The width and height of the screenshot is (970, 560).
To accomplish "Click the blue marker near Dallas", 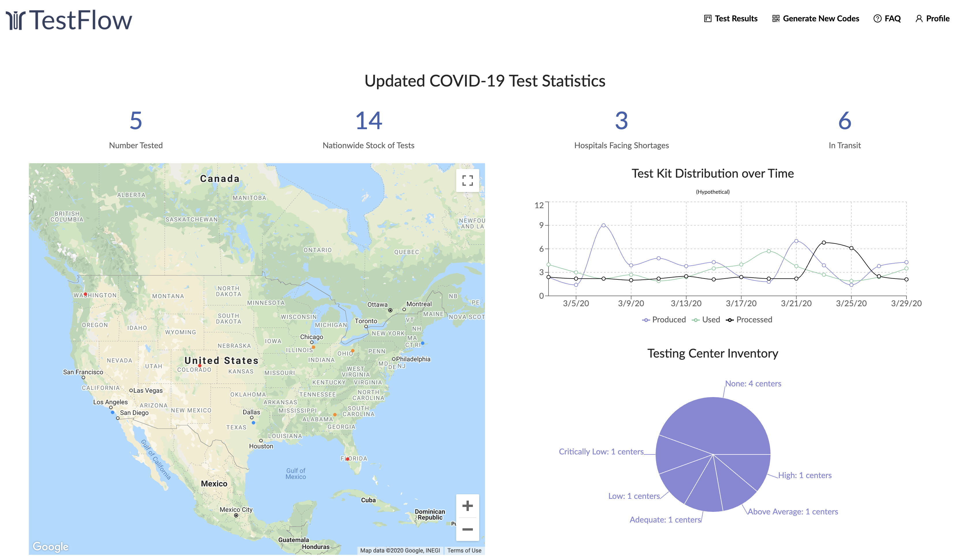I will pos(253,423).
